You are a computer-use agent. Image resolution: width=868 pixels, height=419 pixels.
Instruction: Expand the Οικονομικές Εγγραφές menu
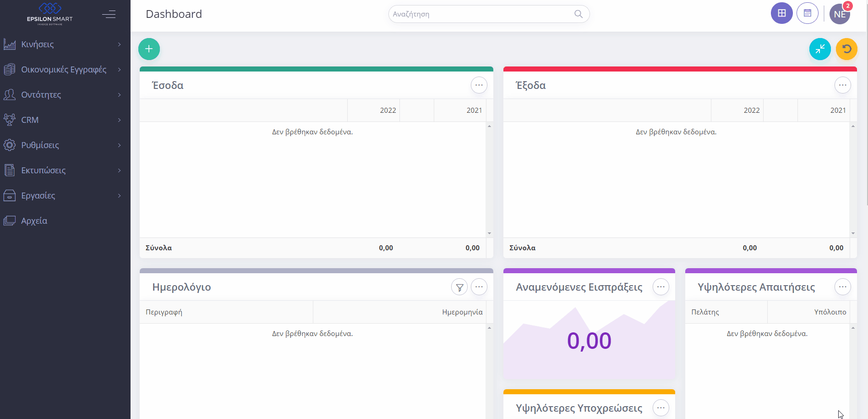65,69
